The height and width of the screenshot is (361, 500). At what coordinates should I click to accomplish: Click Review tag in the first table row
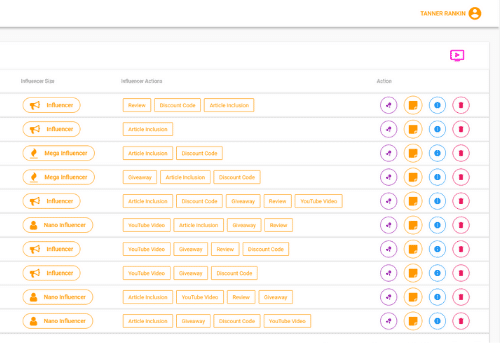pos(137,105)
